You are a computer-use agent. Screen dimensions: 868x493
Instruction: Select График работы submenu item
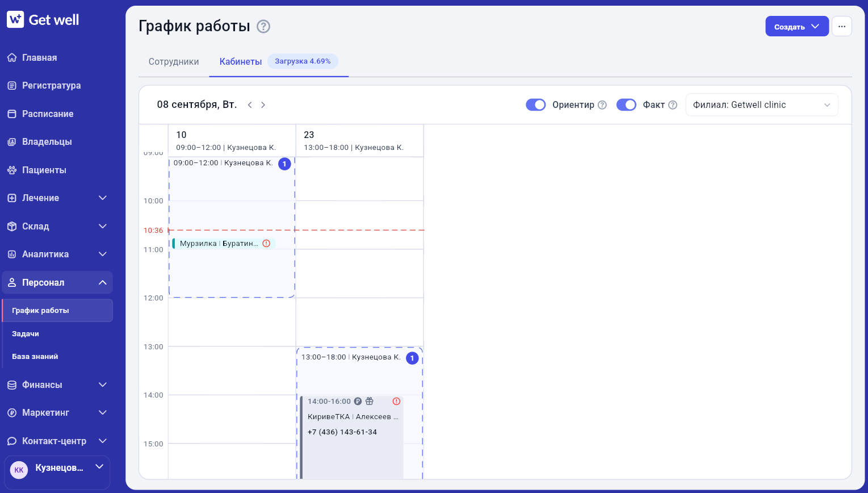point(57,311)
